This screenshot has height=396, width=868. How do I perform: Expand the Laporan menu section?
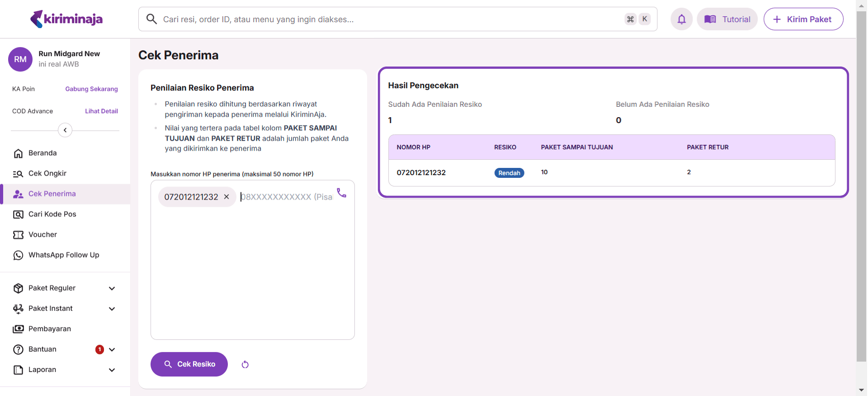click(112, 370)
